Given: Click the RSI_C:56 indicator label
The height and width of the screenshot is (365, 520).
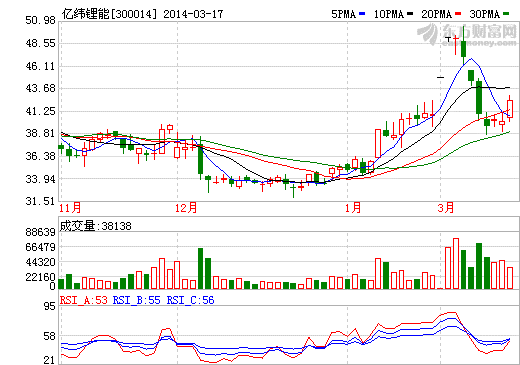Looking at the screenshot, I should tap(190, 300).
